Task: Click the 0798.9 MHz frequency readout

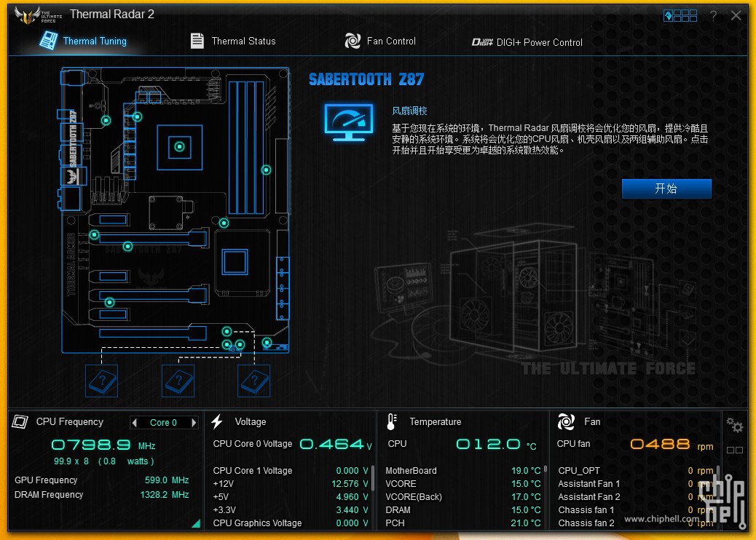Action: (103, 445)
